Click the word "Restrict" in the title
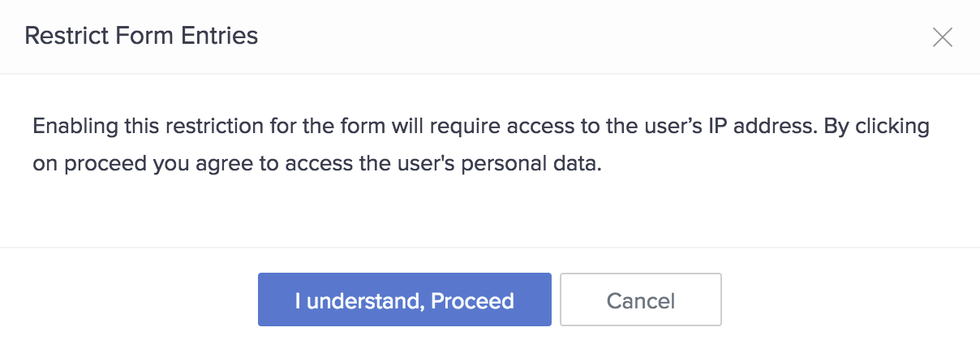980x349 pixels. point(61,36)
